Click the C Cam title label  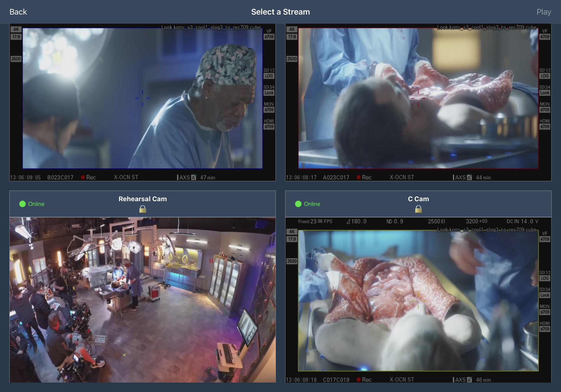click(x=418, y=199)
